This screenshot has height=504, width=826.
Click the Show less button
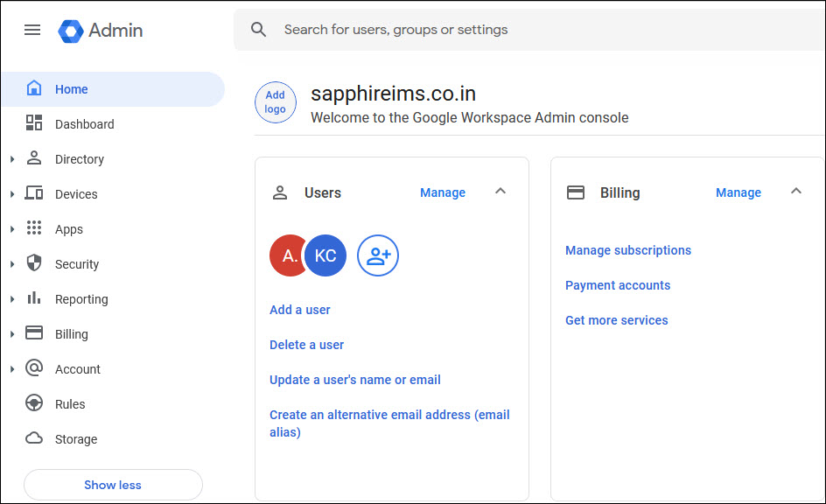pyautogui.click(x=113, y=485)
